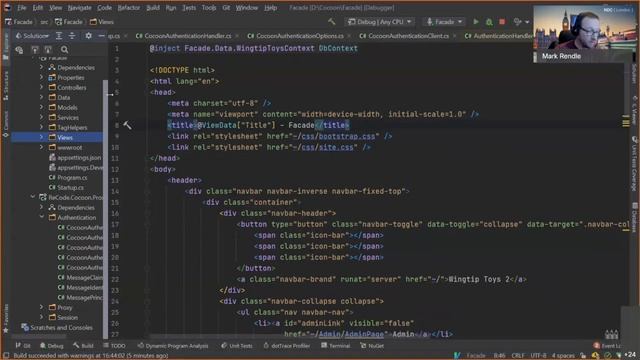
Task: Open the Navigate menu
Action: point(80,8)
